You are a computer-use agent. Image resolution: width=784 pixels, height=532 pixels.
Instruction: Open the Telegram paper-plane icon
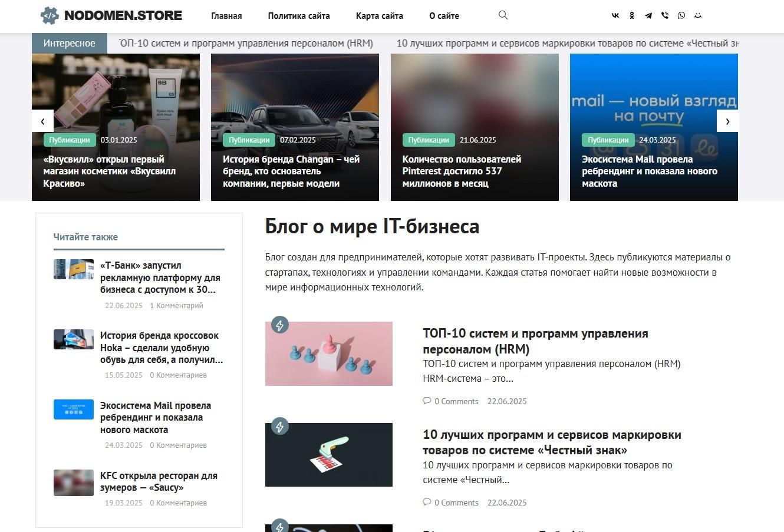(x=648, y=16)
